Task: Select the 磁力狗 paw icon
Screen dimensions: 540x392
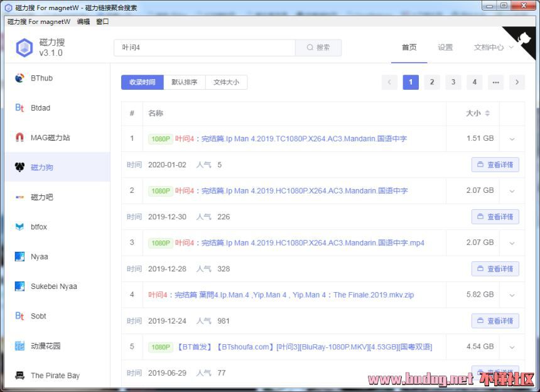Action: coord(19,167)
